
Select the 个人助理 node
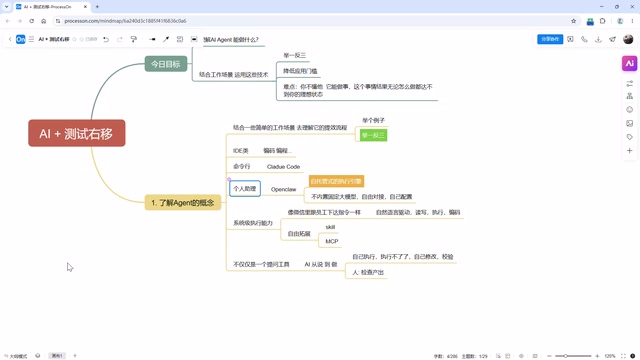click(245, 189)
